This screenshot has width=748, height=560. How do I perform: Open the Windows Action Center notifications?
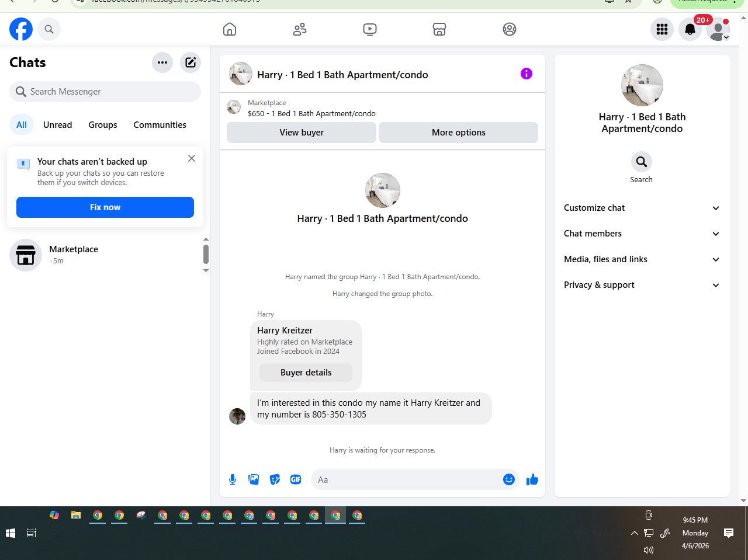coord(729,533)
